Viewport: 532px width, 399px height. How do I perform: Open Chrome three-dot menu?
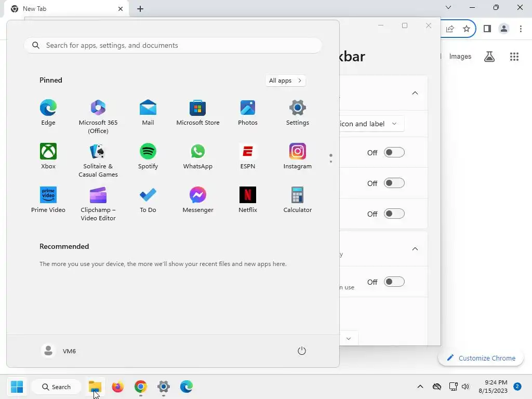[521, 29]
